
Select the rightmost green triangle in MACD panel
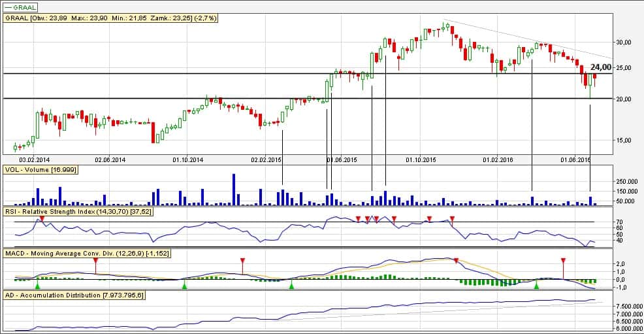537,286
